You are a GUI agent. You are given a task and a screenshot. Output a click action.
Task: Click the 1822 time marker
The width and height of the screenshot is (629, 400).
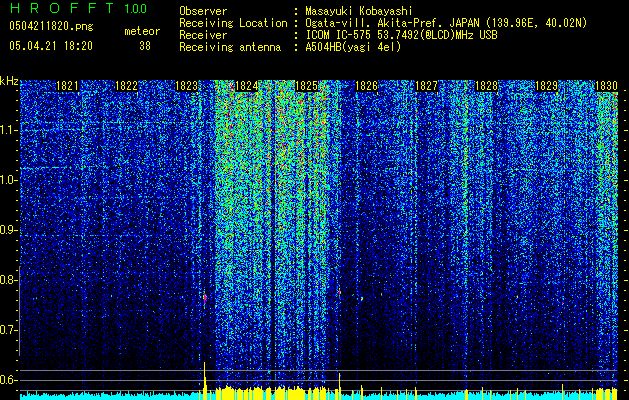click(x=126, y=86)
